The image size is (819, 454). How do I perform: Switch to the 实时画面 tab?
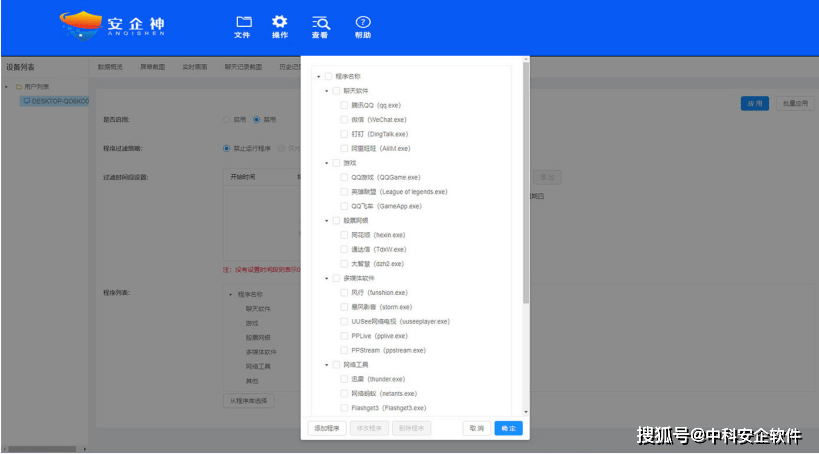point(195,67)
